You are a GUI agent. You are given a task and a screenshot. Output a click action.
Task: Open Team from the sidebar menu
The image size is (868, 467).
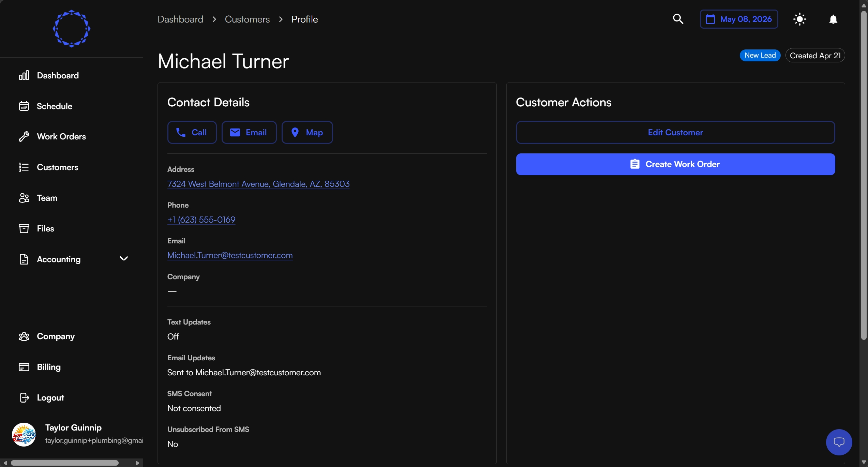[x=47, y=198]
